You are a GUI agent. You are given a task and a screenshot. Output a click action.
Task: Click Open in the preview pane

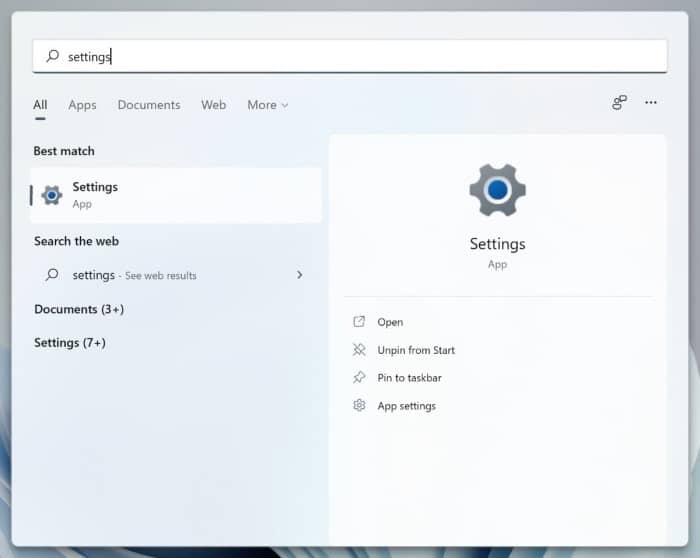click(390, 322)
